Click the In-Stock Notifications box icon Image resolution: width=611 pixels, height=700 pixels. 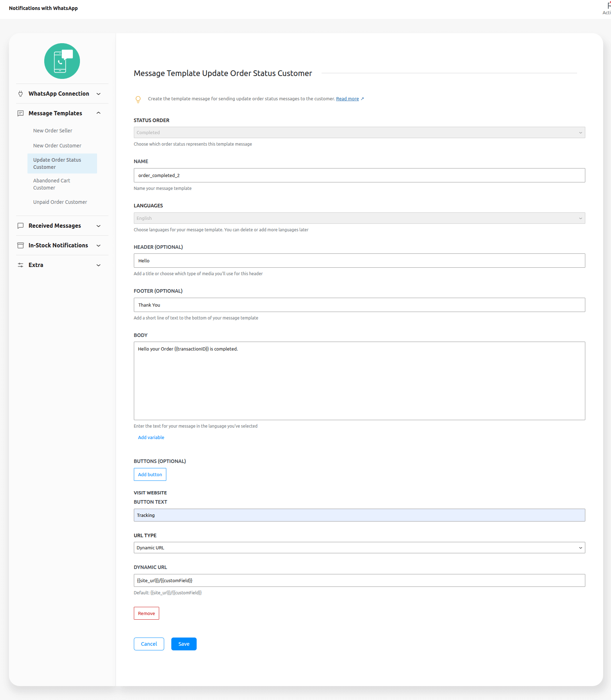click(21, 246)
